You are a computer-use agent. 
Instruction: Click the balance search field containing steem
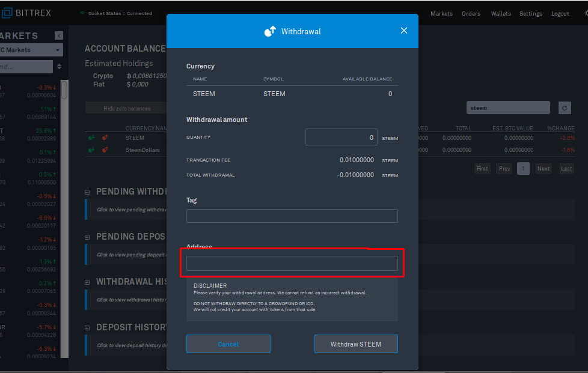pos(508,108)
